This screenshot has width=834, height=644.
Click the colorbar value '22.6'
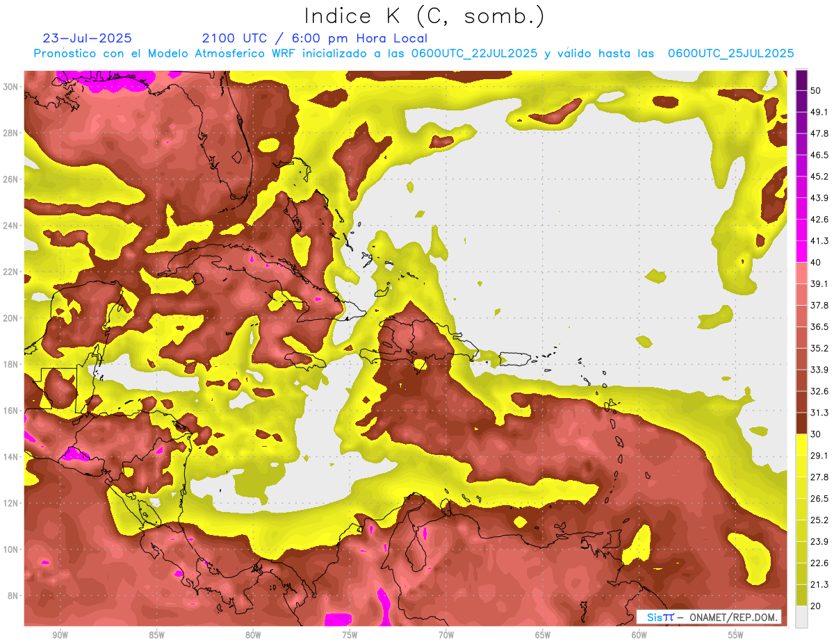(x=819, y=563)
